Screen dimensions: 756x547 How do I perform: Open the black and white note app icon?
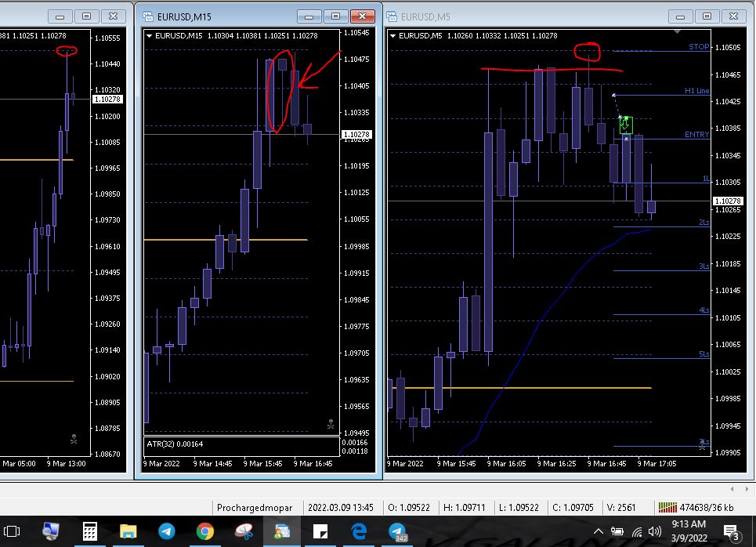point(320,531)
